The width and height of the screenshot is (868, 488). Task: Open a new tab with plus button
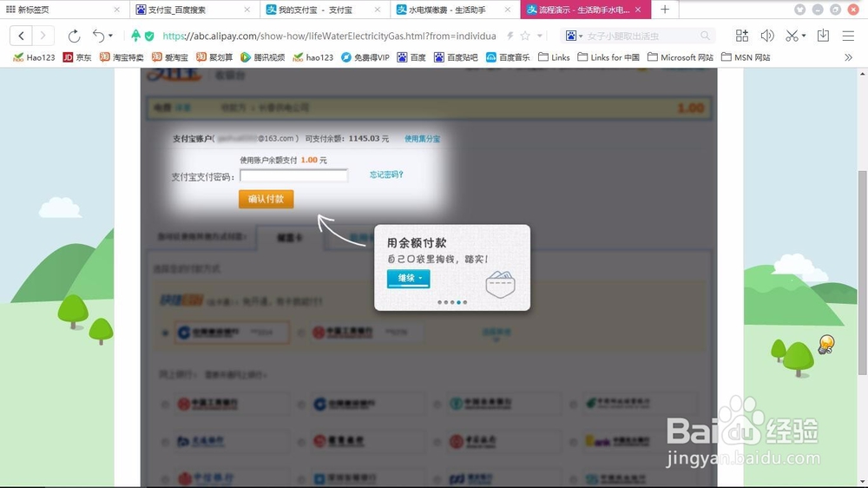tap(665, 10)
